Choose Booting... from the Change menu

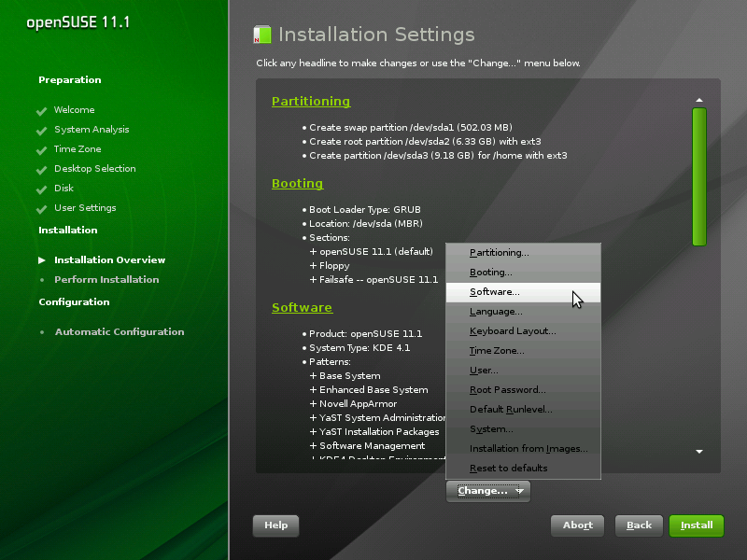(523, 273)
